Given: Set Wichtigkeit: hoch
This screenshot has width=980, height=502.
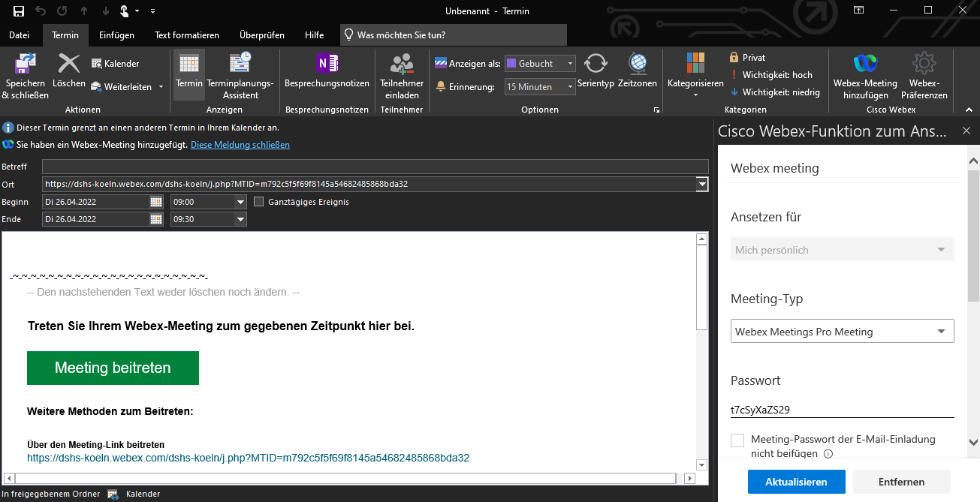Looking at the screenshot, I should (x=771, y=75).
